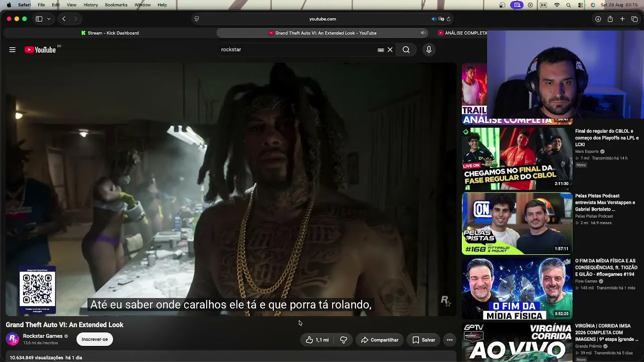Click the GTA VI video player
The width and height of the screenshot is (644, 362).
(231, 190)
